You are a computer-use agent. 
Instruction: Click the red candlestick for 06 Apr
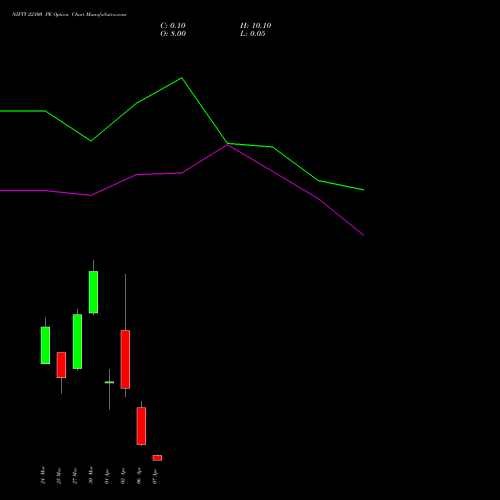pyautogui.click(x=141, y=426)
